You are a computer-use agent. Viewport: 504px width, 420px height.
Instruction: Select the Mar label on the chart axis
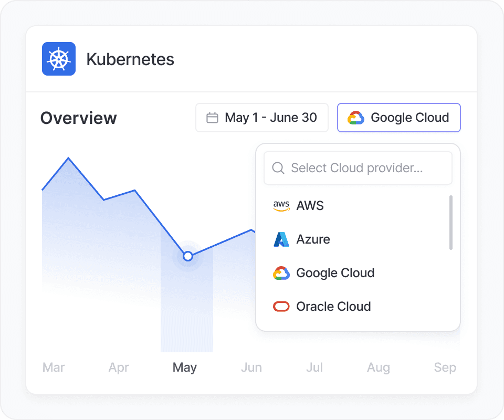click(54, 367)
